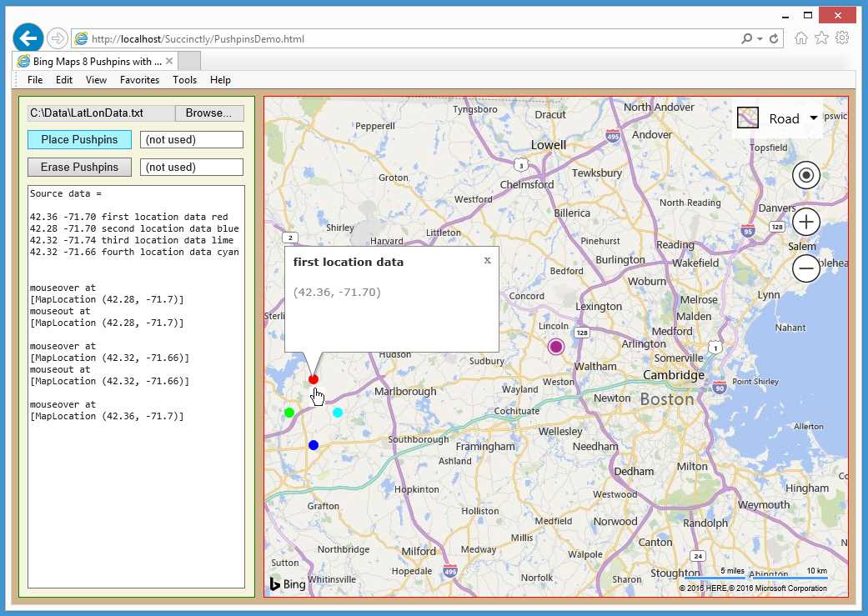Click the line '42.36 -71.70 first location data red'
The image size is (868, 616).
(129, 217)
